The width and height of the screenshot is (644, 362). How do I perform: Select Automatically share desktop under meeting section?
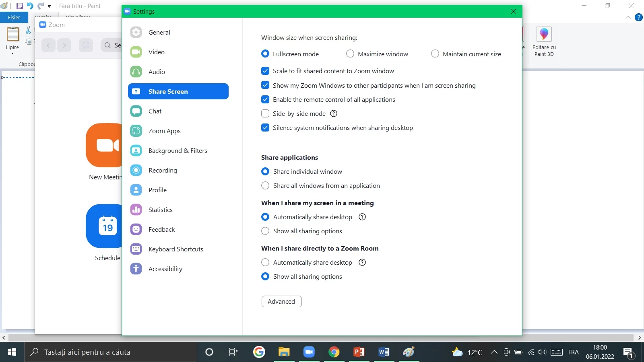(265, 217)
